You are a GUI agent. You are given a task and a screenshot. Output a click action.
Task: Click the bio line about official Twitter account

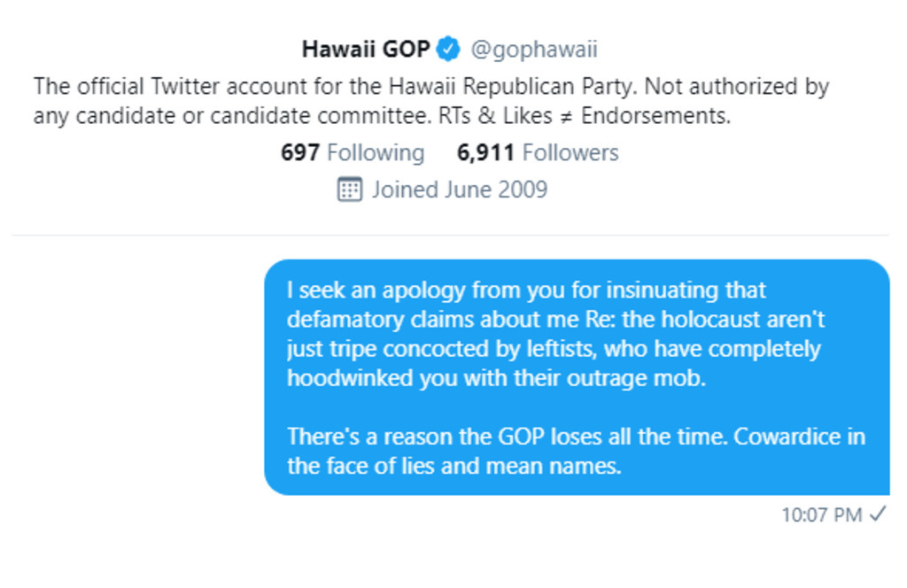pos(430,88)
